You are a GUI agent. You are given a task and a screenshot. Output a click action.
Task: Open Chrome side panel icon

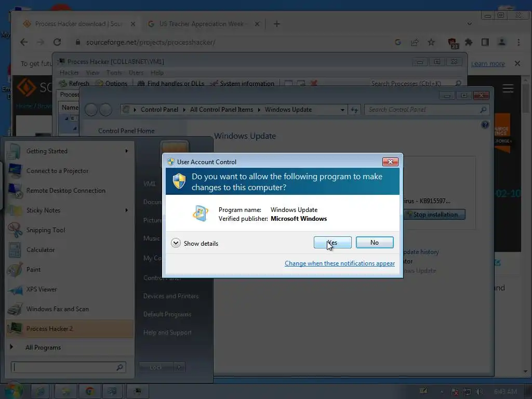click(x=485, y=42)
